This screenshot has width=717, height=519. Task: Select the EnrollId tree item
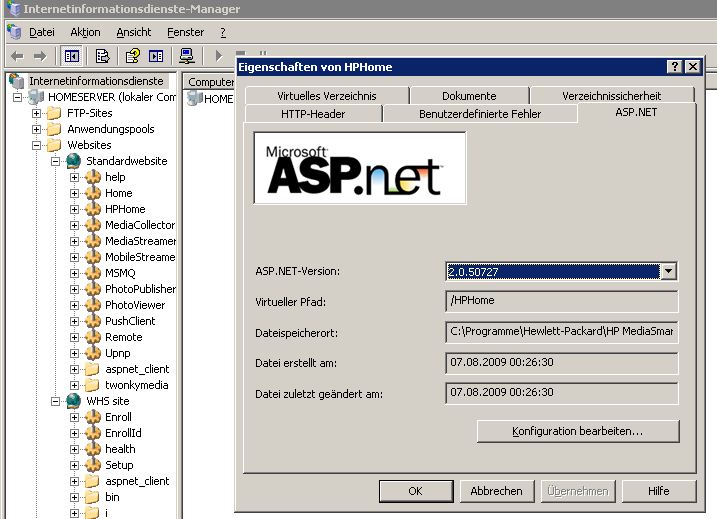coord(123,433)
